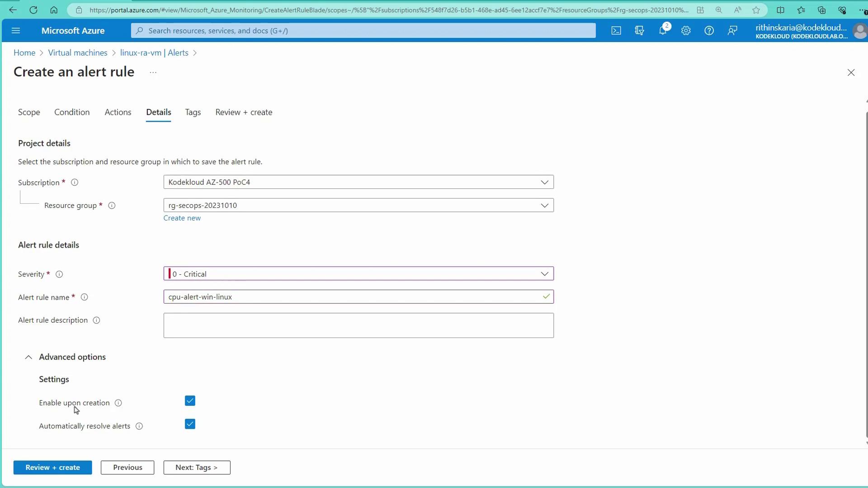
Task: Open the Subscription dropdown
Action: click(x=358, y=182)
